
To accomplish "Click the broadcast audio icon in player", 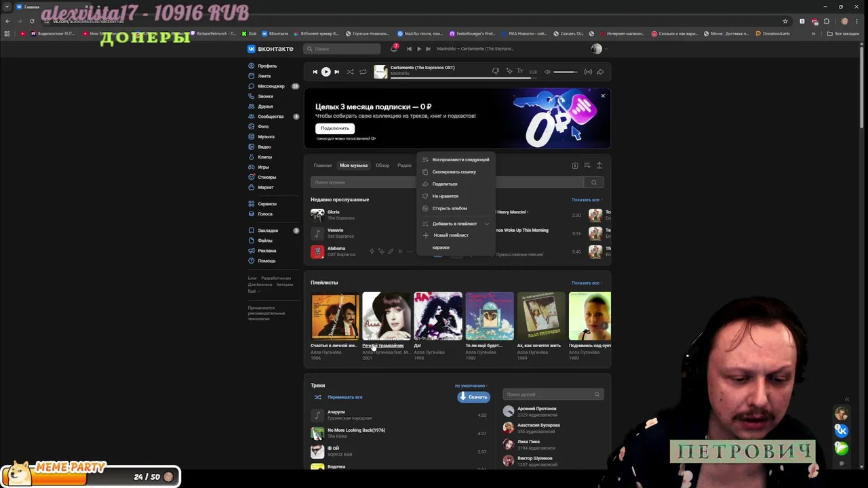I will point(588,72).
